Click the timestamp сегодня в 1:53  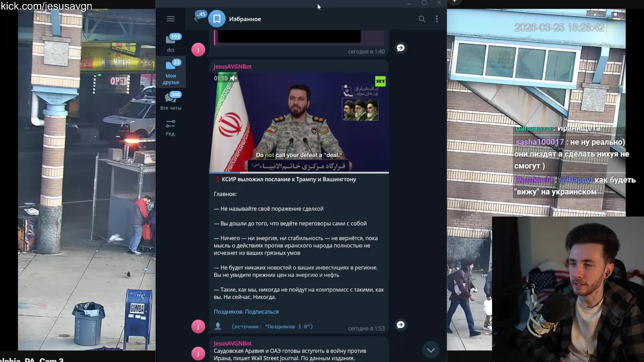(x=366, y=328)
